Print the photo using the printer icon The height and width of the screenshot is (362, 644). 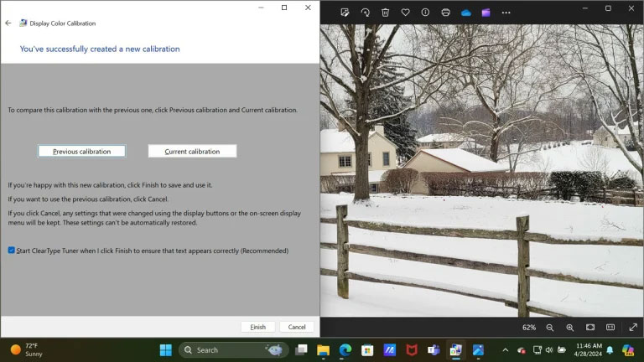click(x=445, y=13)
